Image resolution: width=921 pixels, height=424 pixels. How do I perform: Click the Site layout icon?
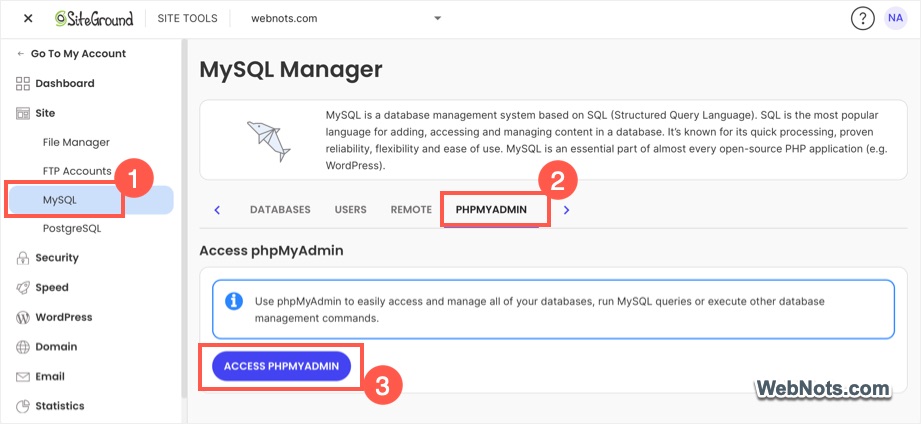click(x=22, y=113)
